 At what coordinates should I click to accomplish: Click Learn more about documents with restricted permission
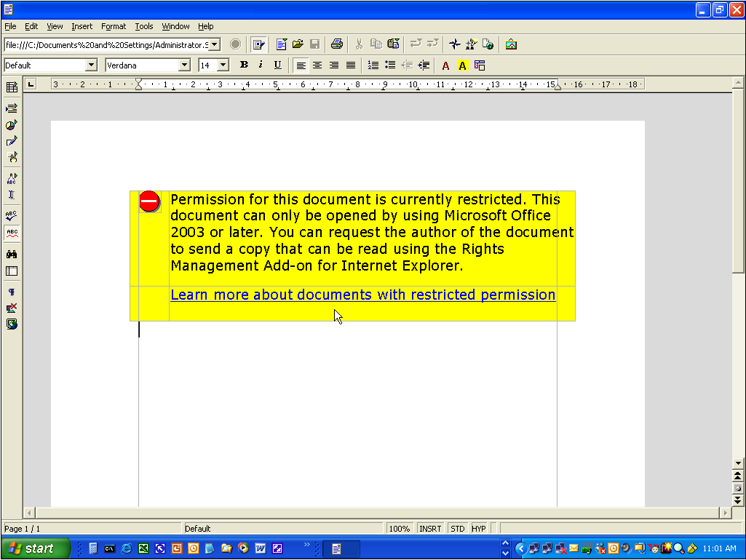click(x=362, y=295)
